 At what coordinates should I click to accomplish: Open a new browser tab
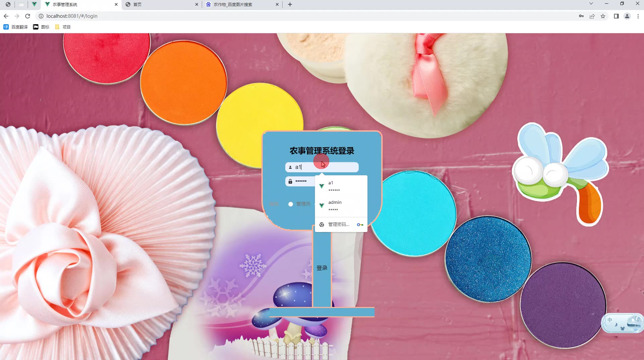coord(290,4)
